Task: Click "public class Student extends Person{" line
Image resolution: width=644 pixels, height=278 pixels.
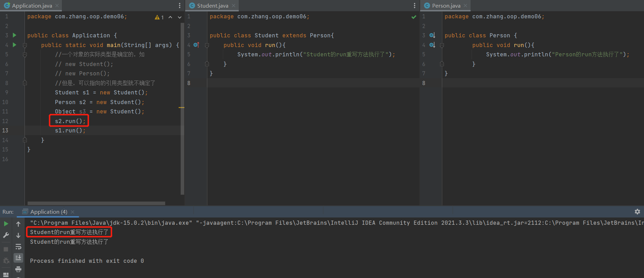Action: click(x=272, y=36)
